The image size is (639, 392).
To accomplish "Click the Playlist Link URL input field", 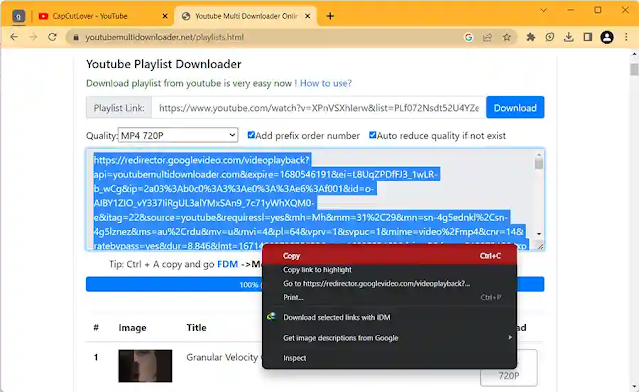I will (319, 108).
